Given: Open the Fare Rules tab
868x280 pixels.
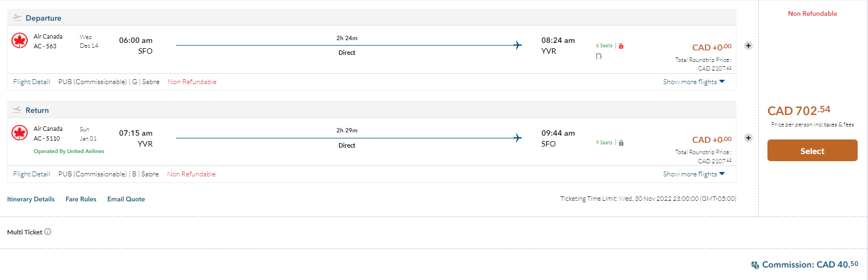Looking at the screenshot, I should point(81,199).
